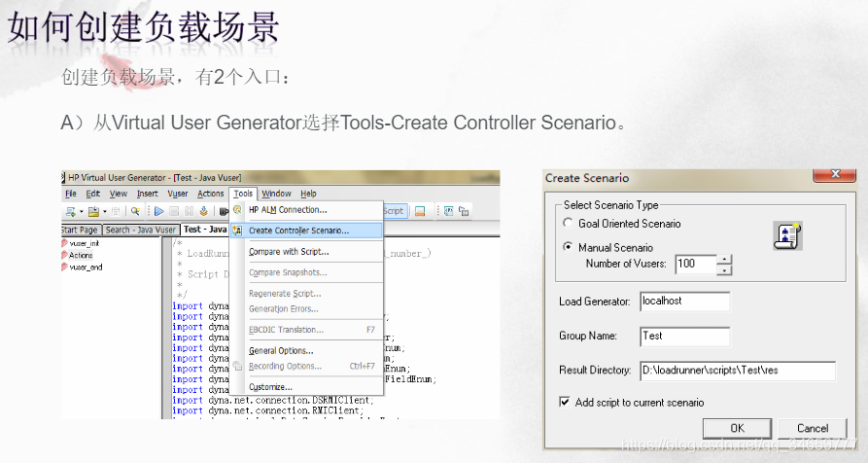Run the script with Play icon
868x463 pixels.
point(158,211)
